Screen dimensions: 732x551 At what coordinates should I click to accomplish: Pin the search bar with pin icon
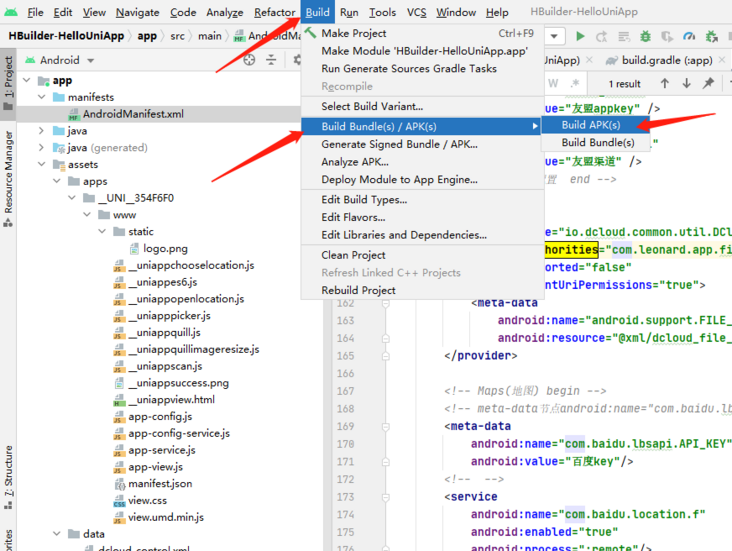point(708,84)
